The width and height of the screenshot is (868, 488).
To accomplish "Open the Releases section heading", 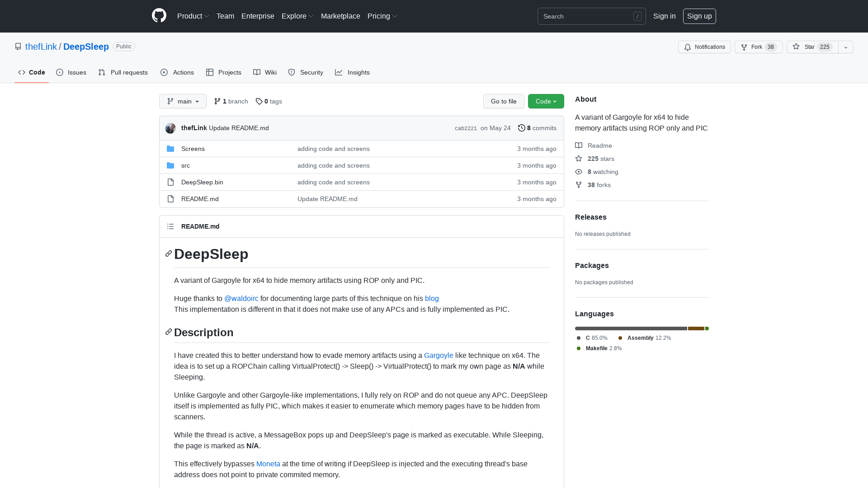I will click(591, 217).
